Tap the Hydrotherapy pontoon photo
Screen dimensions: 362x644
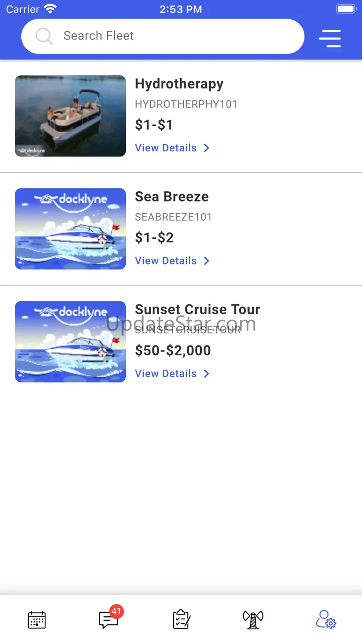(71, 116)
